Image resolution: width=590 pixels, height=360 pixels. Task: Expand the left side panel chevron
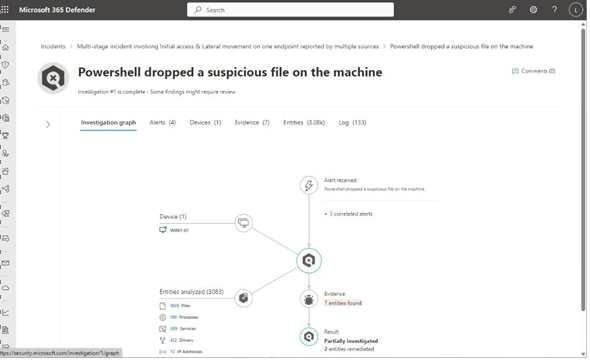tap(48, 125)
